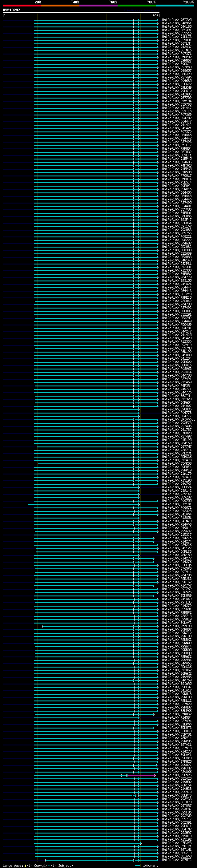Select hit UniRef100_A5HSG6

coord(177,457)
